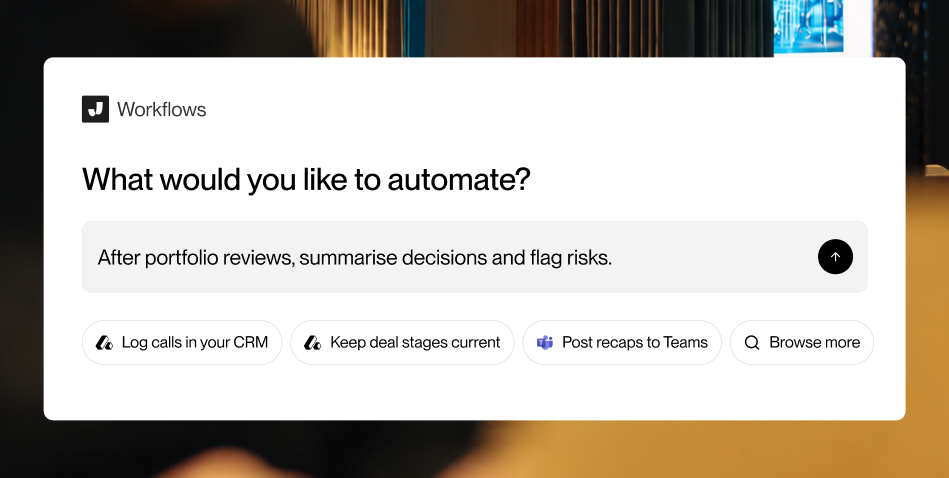This screenshot has width=949, height=478.
Task: Focus the automation prompt input field
Action: [x=474, y=257]
